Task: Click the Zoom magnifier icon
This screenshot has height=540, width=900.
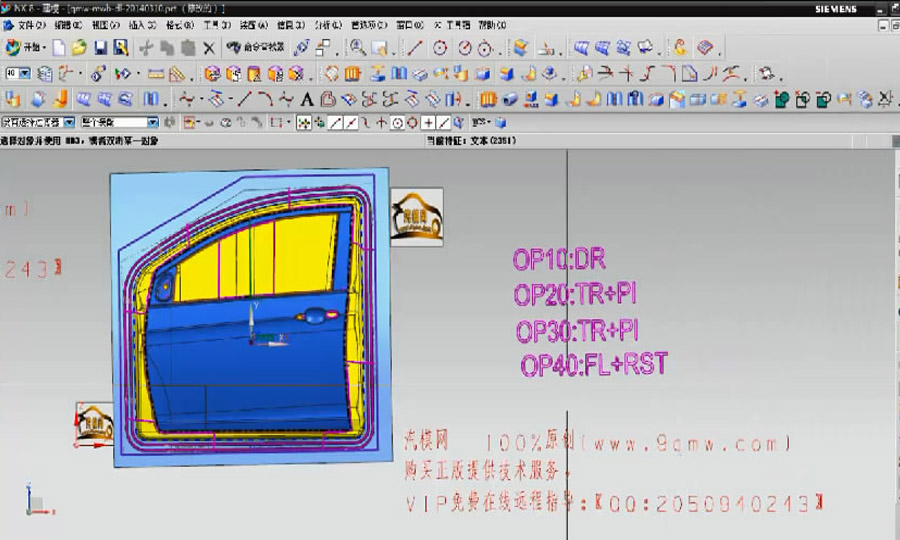Action: tap(357, 47)
